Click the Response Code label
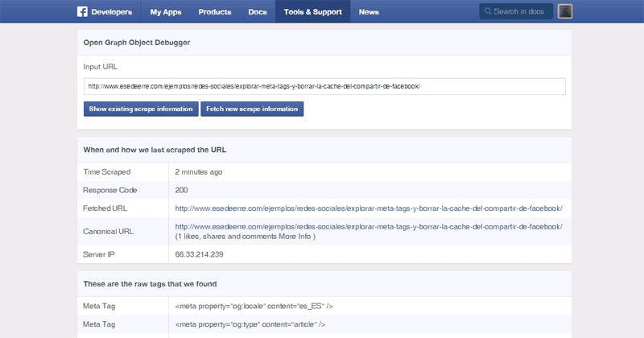The width and height of the screenshot is (644, 338). (110, 190)
